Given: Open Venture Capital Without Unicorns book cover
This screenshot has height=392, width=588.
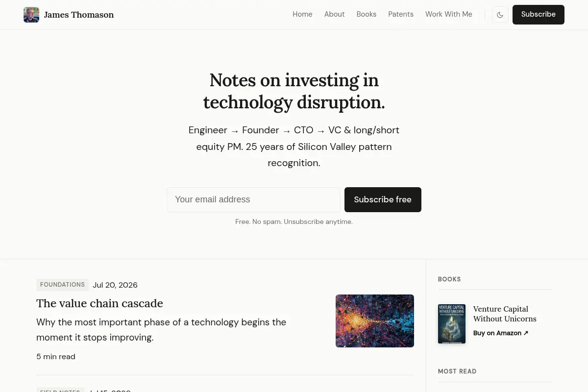Looking at the screenshot, I should click(x=452, y=324).
